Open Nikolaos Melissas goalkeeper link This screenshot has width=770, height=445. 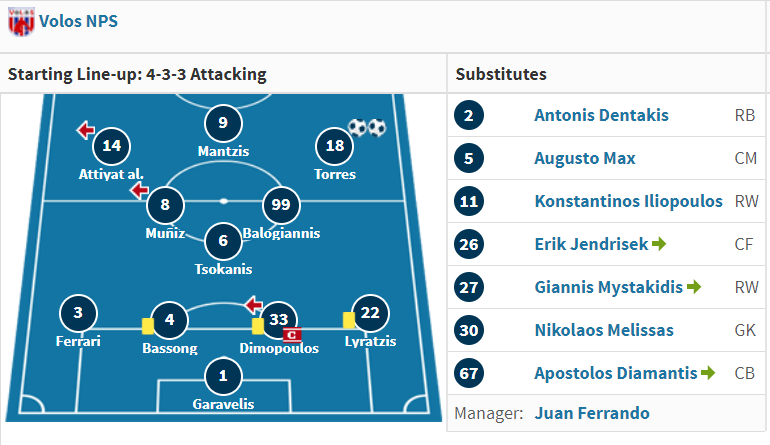604,330
